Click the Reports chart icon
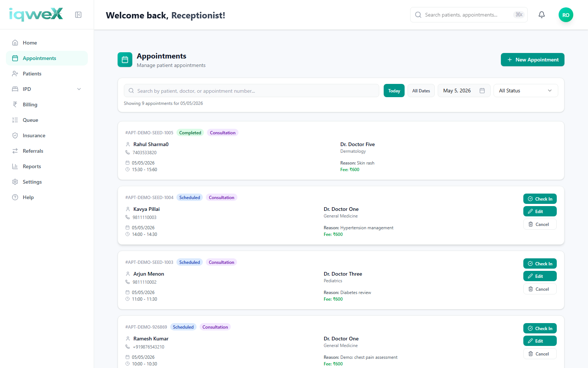588x368 pixels. (15, 166)
